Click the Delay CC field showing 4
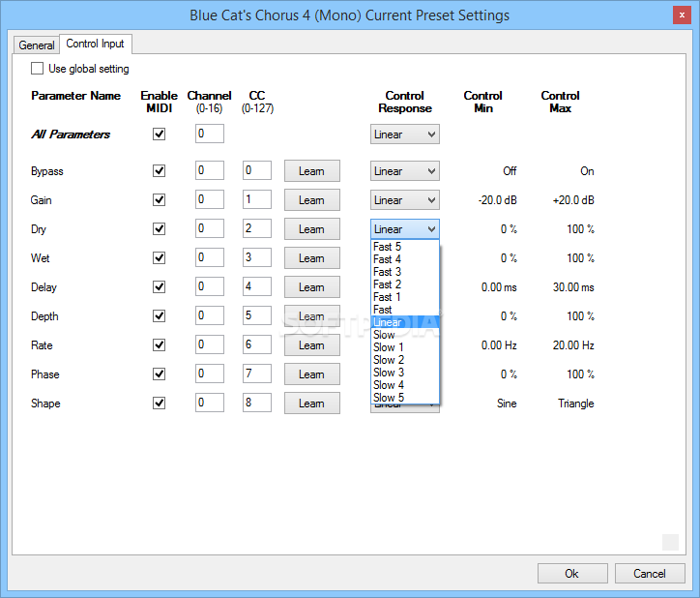Image resolution: width=700 pixels, height=598 pixels. pos(256,286)
